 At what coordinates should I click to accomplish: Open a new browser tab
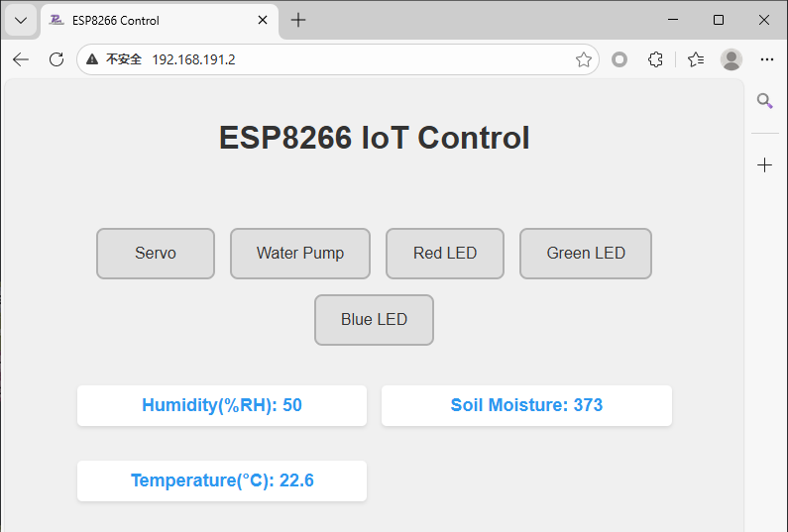[298, 20]
